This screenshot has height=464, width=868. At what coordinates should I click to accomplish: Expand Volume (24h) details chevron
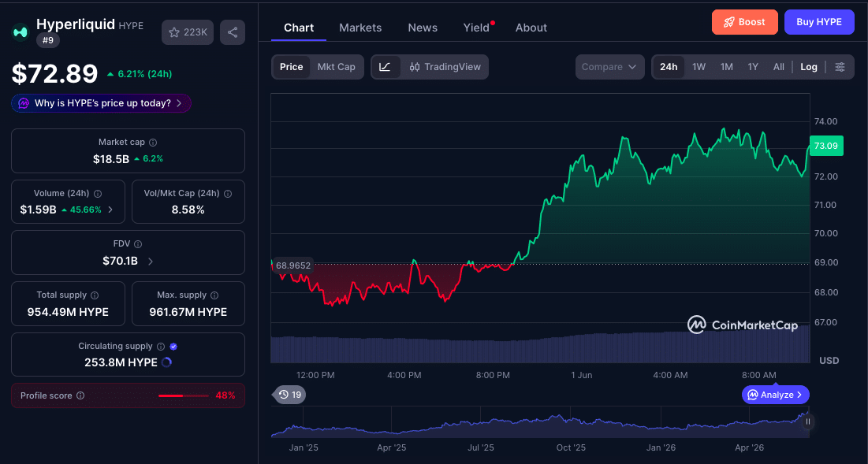click(110, 210)
